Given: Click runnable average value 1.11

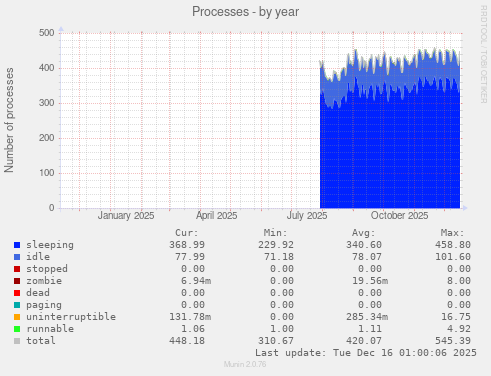Looking at the screenshot, I should [x=370, y=329].
